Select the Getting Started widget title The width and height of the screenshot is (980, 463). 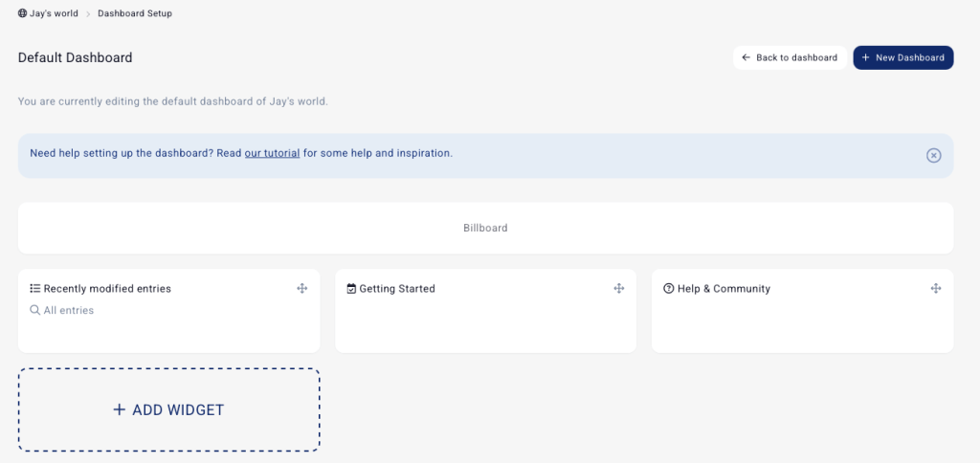(397, 289)
